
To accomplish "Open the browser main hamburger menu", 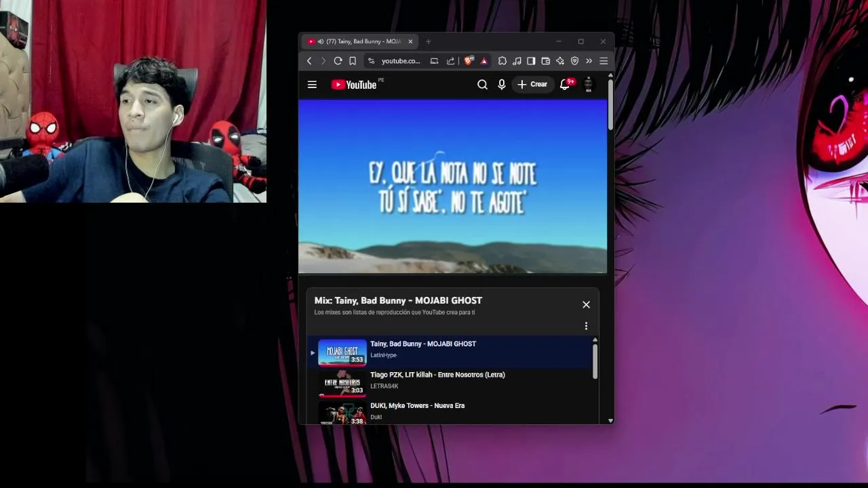I will 604,61.
